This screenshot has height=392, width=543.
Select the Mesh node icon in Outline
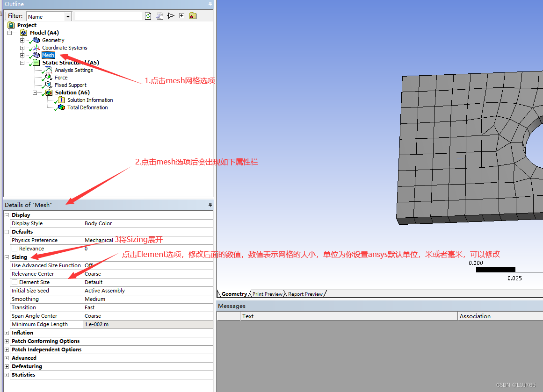coord(36,55)
